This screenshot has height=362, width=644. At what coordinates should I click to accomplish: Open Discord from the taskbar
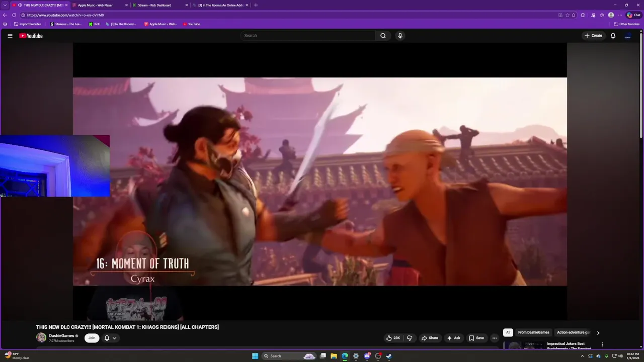tap(367, 356)
